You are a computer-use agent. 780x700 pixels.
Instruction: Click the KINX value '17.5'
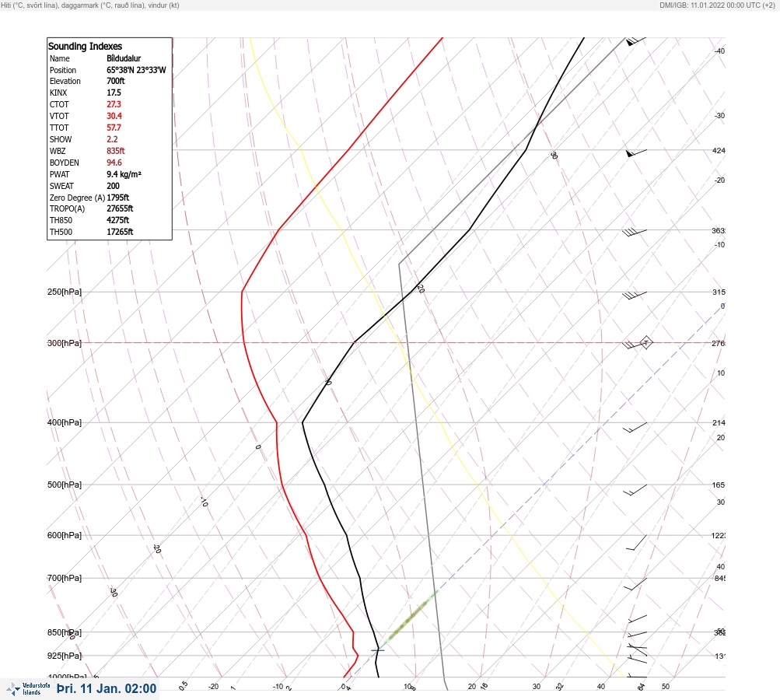point(114,93)
